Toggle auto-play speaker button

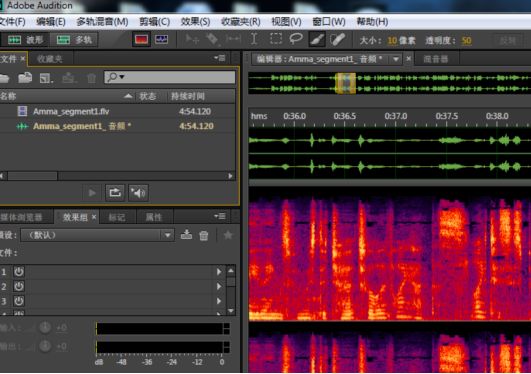[x=138, y=193]
